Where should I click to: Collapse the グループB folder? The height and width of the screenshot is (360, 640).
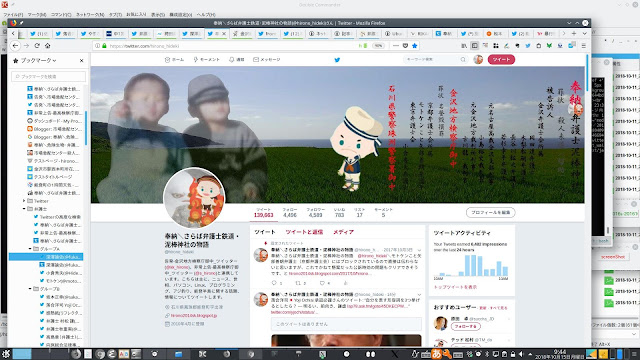pos(30,289)
